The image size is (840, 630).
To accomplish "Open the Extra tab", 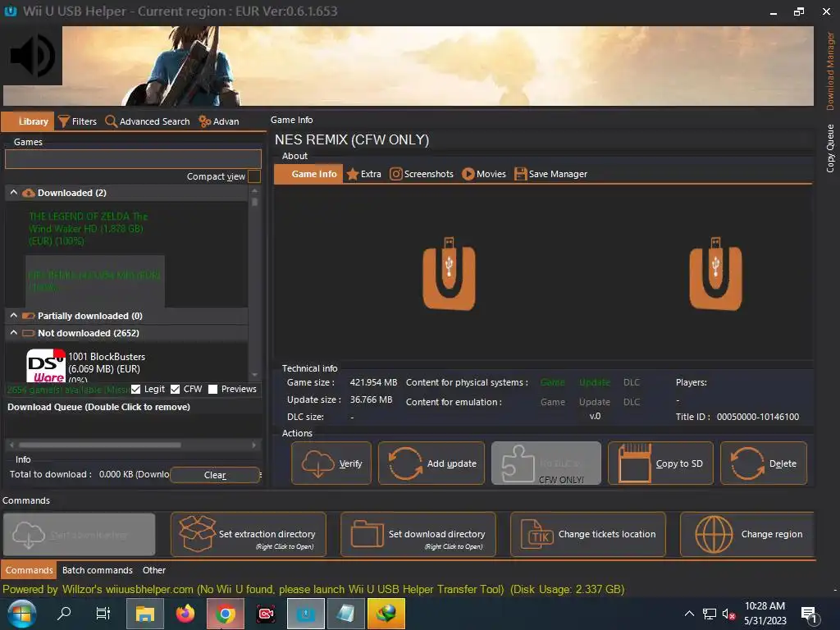I will (x=363, y=174).
